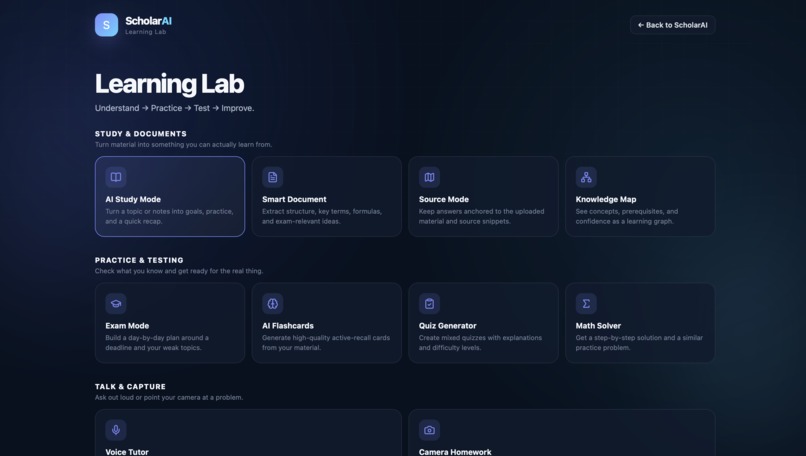Screen dimensions: 806x456
Task: Click 'Build a day-by-day plan' description
Action: pos(157,343)
